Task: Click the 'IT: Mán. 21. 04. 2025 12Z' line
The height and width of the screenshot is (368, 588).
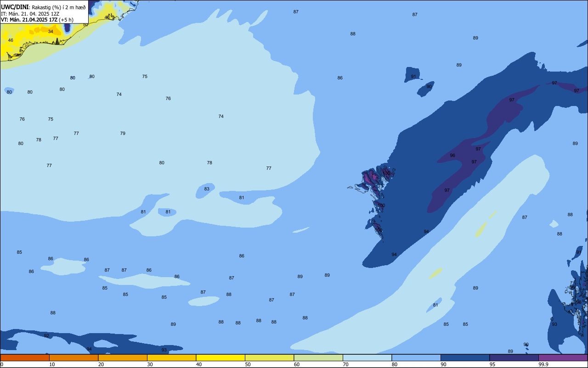Action: click(30, 14)
